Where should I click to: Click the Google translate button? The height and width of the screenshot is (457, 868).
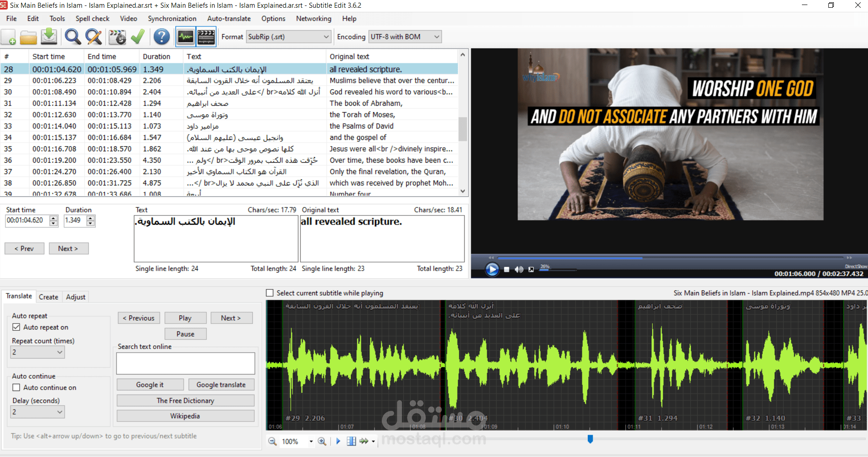pos(221,384)
